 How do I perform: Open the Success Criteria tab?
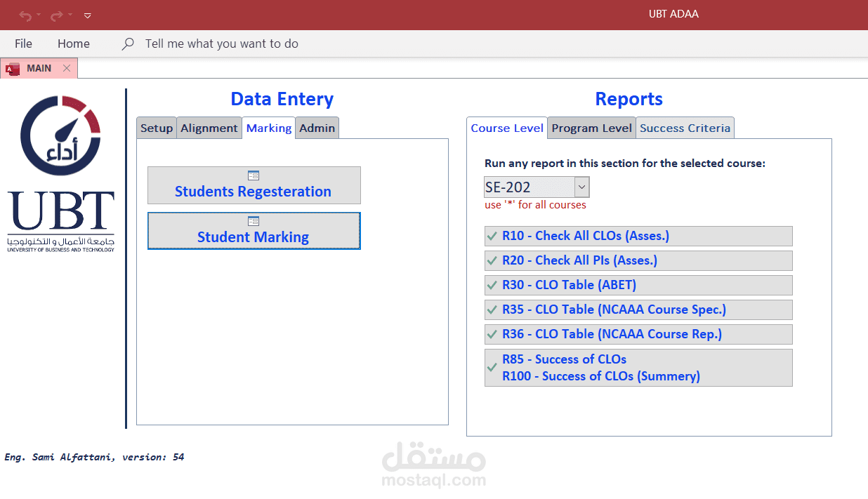pyautogui.click(x=685, y=128)
